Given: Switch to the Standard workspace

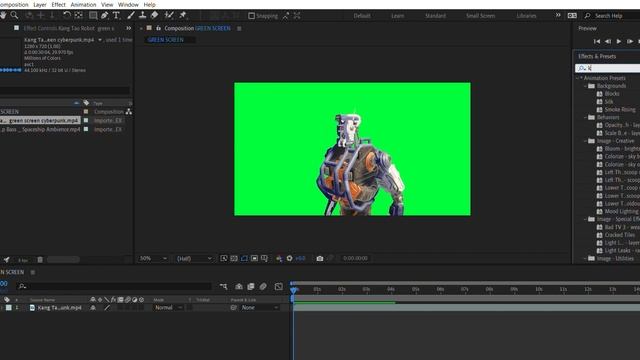Looking at the screenshot, I should click(x=436, y=16).
